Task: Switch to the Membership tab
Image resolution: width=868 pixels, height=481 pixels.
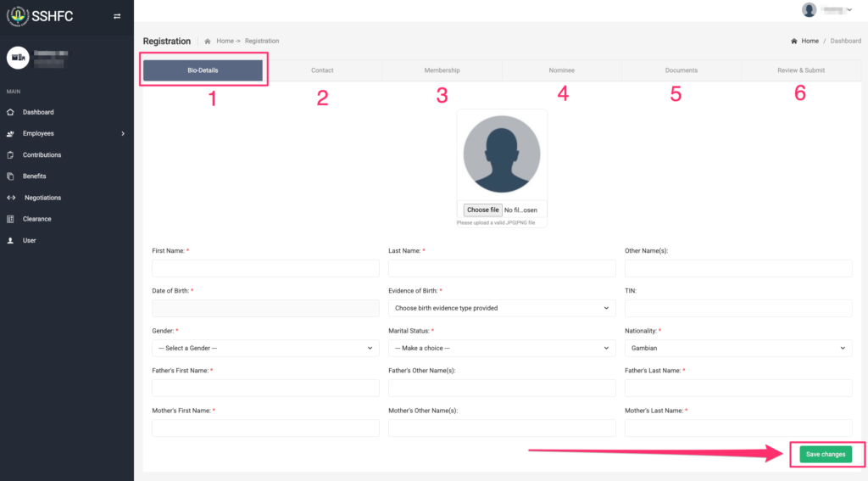Action: [x=442, y=70]
